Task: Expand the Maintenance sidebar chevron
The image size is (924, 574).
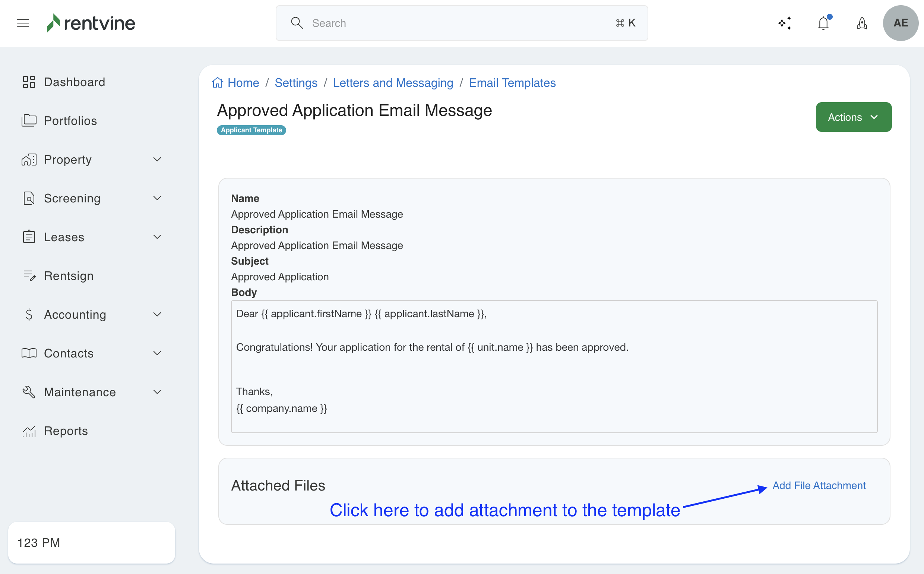Action: 157,392
